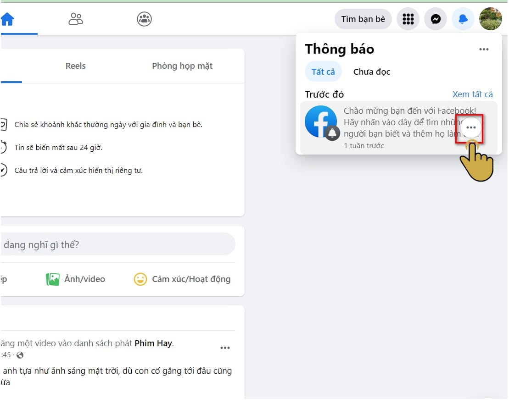Click the yellow smiley icon beside "Cảm xúc/Hoạt động"
This screenshot has width=509, height=420.
(x=140, y=279)
